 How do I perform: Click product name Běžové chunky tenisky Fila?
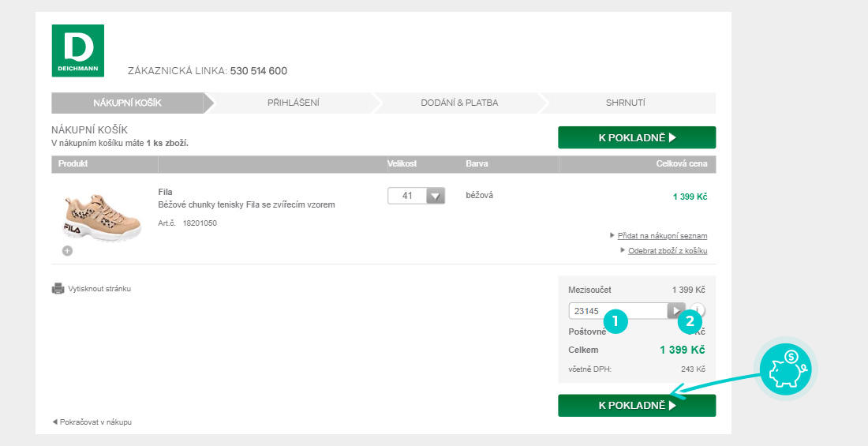246,205
